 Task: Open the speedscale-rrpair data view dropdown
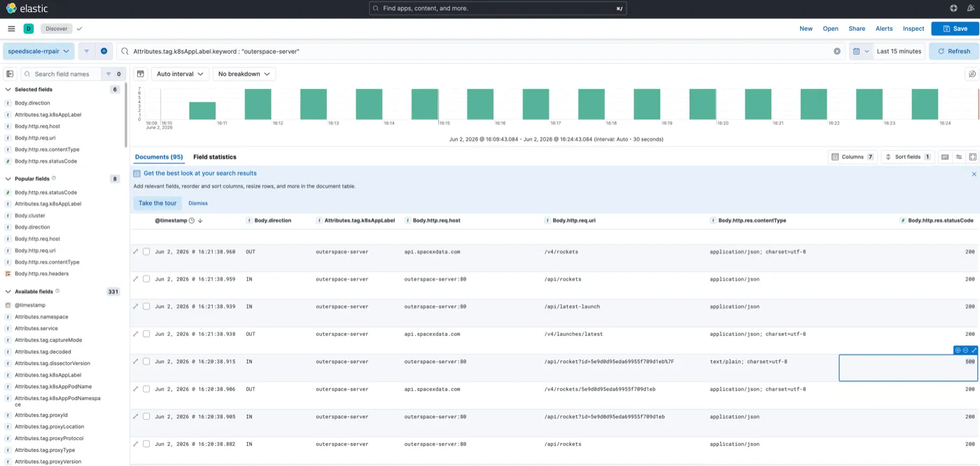[38, 51]
